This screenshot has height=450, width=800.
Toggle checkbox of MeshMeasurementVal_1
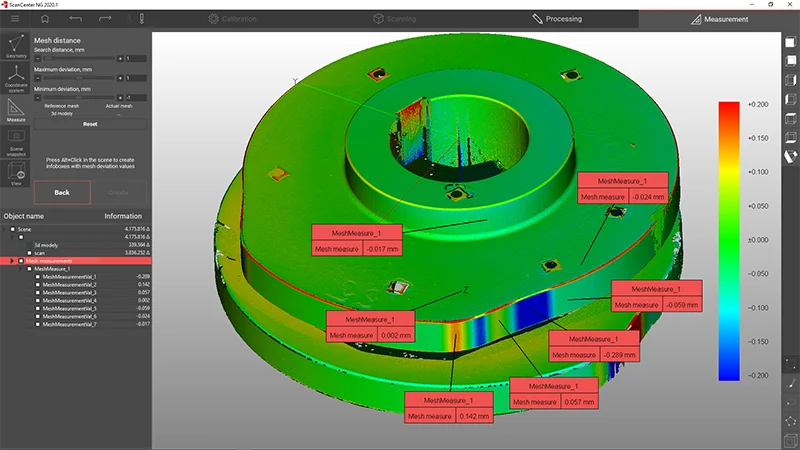pos(37,277)
